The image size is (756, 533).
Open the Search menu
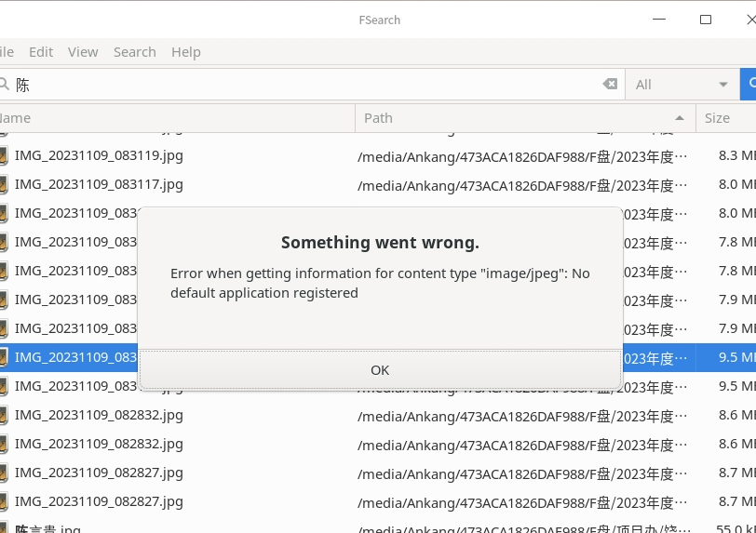135,52
